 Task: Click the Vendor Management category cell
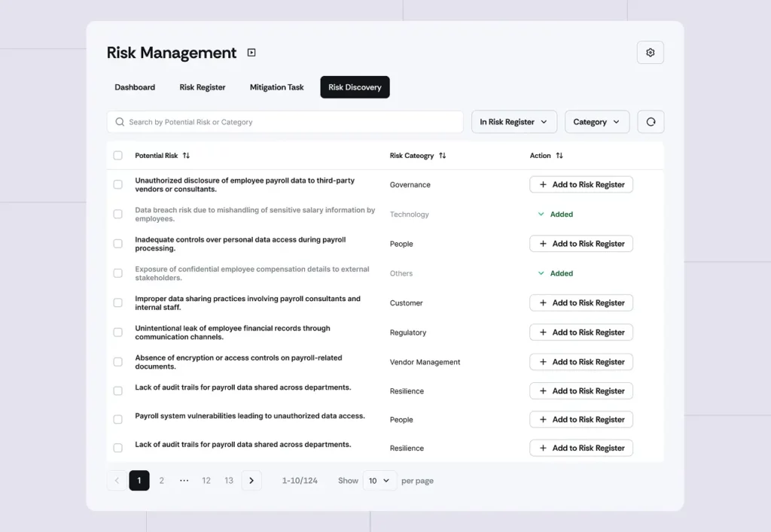click(425, 362)
